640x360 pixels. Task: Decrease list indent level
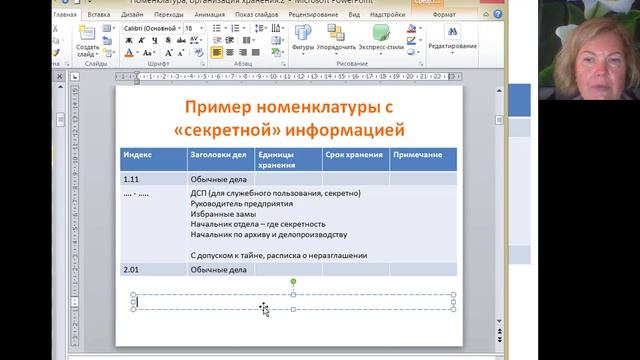coord(218,40)
